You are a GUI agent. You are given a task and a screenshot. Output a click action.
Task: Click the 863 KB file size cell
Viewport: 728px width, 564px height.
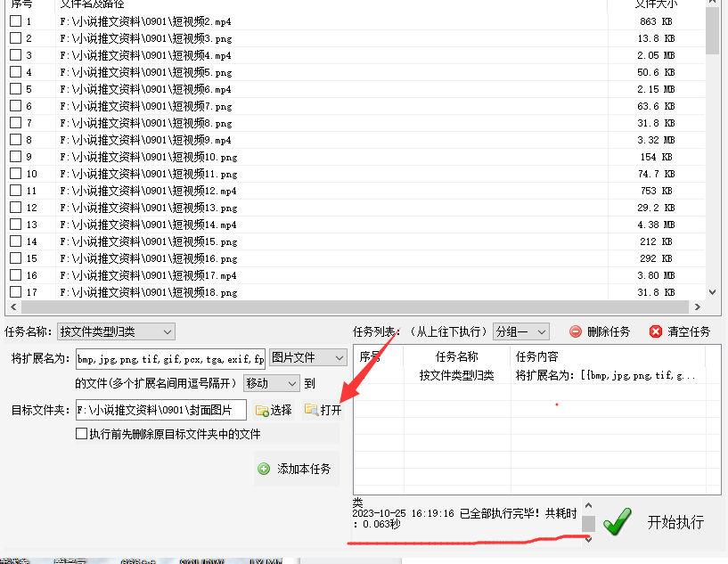tap(656, 21)
